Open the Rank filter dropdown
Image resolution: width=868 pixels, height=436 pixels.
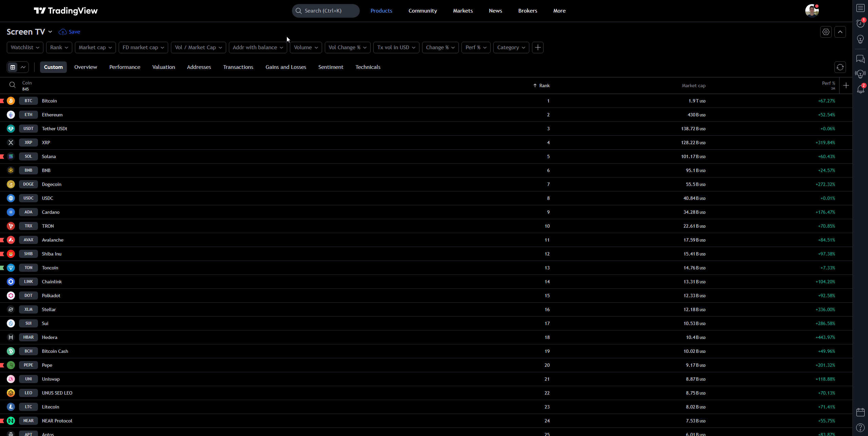pyautogui.click(x=59, y=48)
